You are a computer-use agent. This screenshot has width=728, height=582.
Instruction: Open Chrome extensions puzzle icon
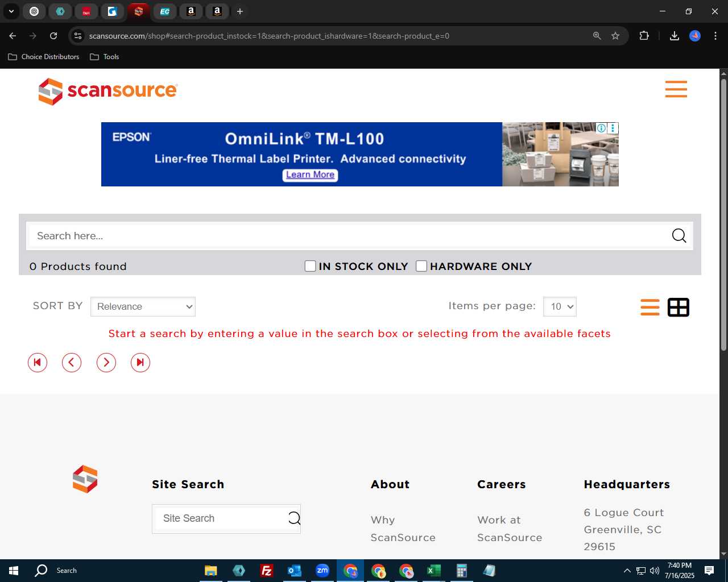pos(644,36)
